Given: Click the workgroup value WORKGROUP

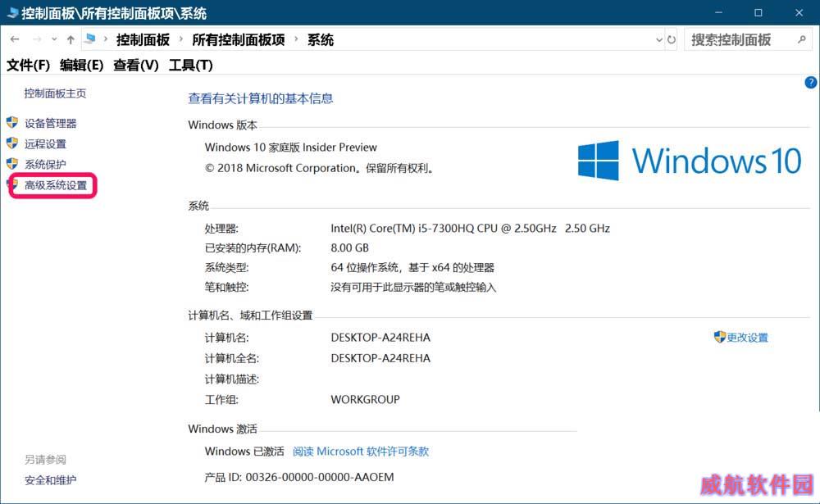Looking at the screenshot, I should [x=366, y=399].
